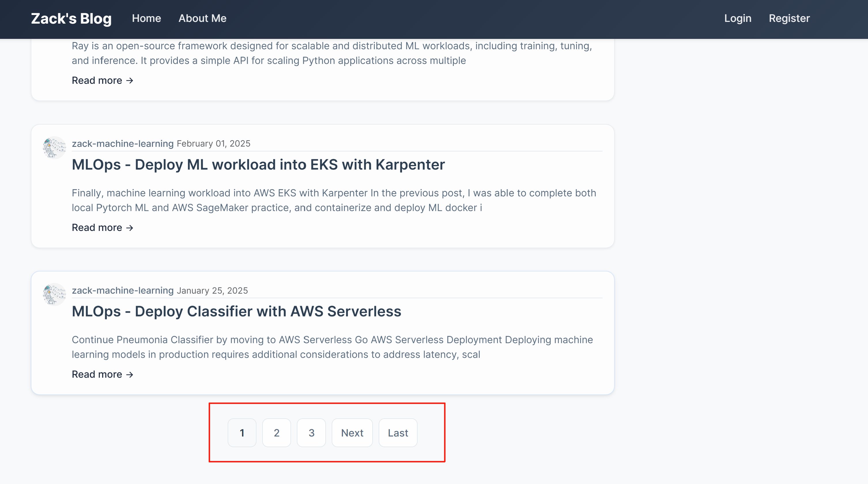The height and width of the screenshot is (484, 868).
Task: Go to pagination page 2
Action: (x=276, y=433)
